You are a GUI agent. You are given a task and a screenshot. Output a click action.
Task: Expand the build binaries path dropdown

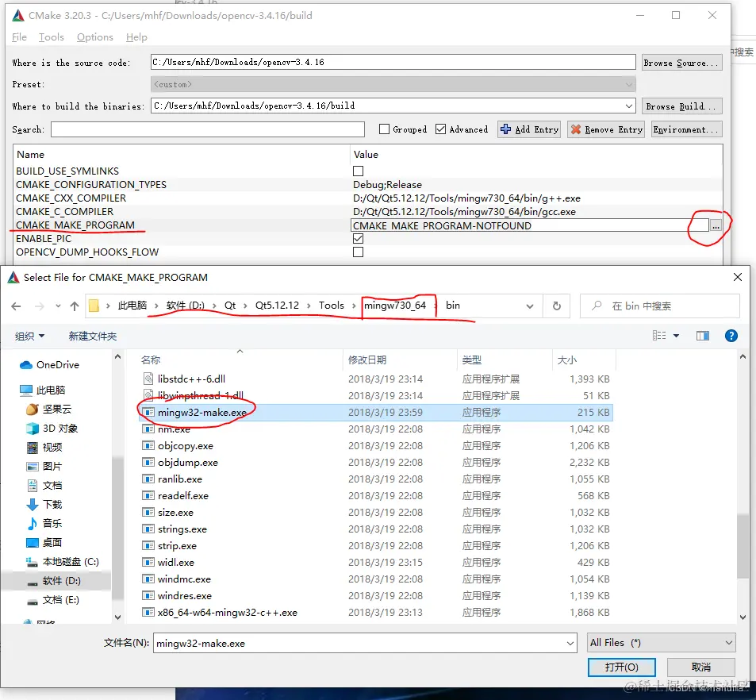(629, 106)
